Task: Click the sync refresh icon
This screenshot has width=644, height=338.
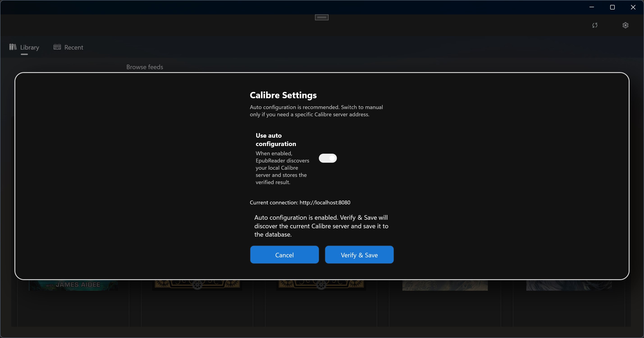Action: [595, 25]
